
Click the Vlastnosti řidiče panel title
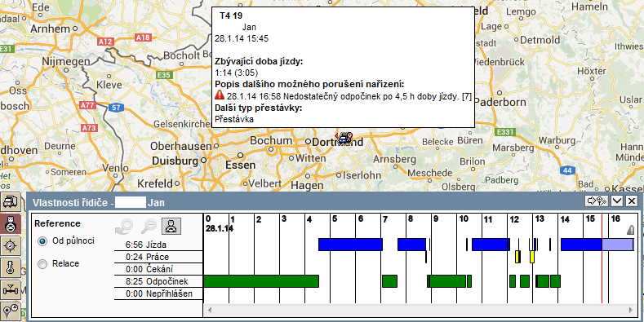(99, 202)
